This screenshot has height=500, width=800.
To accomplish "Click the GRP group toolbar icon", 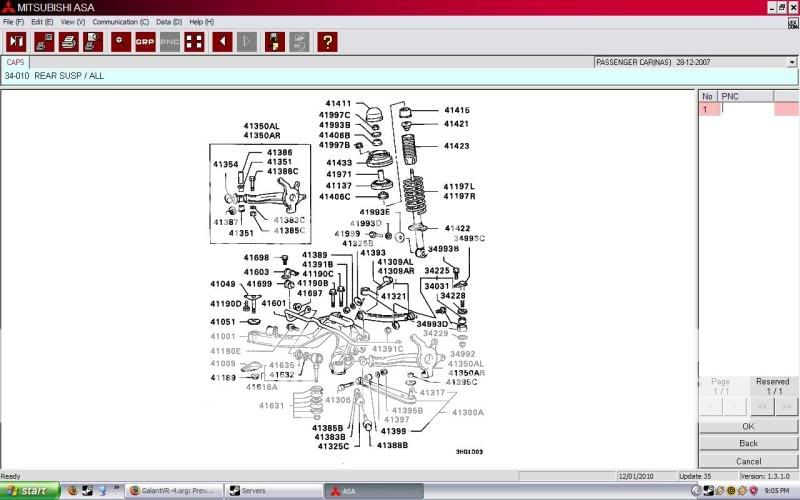I will [145, 42].
